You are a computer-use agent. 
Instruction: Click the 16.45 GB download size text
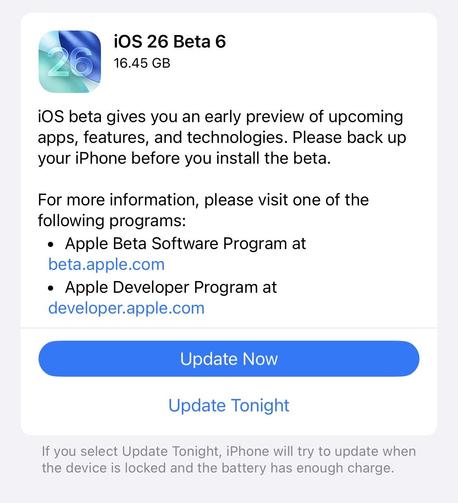[142, 63]
